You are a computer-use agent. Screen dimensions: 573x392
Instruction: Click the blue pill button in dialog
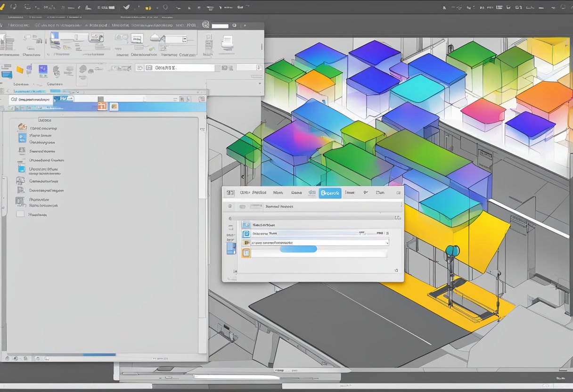pyautogui.click(x=298, y=249)
